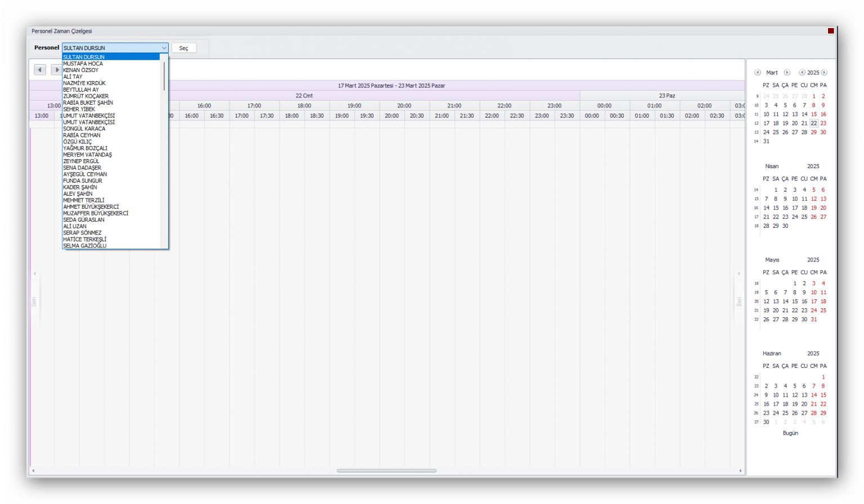Step forward one year from 2025

click(824, 73)
